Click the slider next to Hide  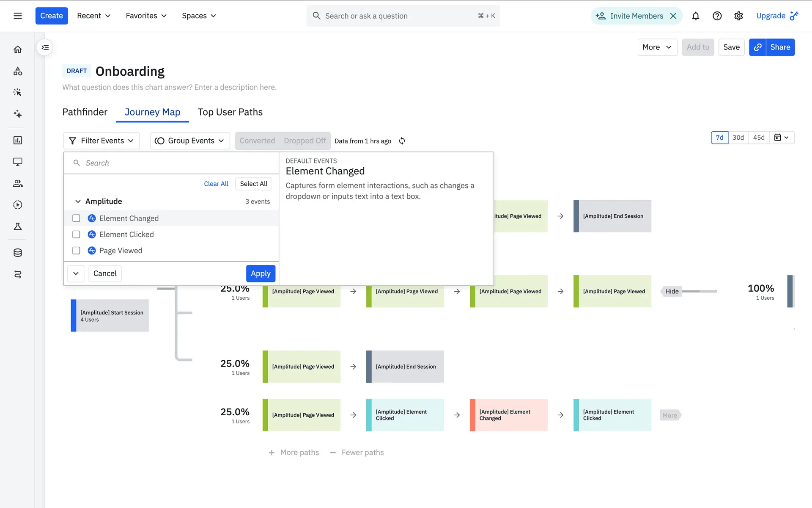699,291
